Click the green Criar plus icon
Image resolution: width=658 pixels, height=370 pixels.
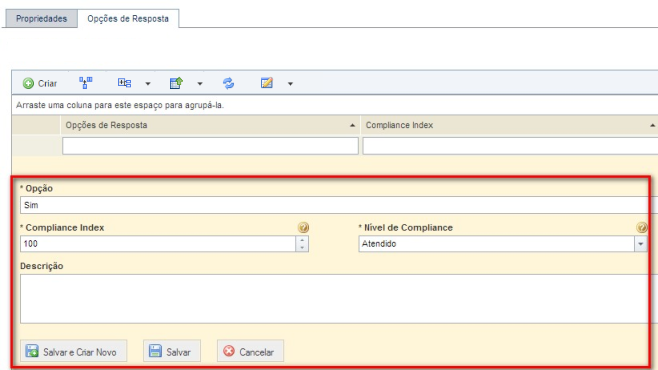point(28,83)
